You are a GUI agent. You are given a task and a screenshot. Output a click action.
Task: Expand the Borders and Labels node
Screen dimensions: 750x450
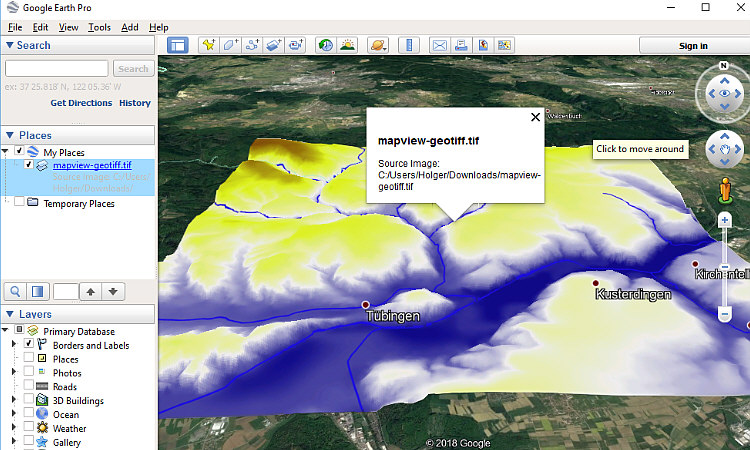(x=14, y=344)
